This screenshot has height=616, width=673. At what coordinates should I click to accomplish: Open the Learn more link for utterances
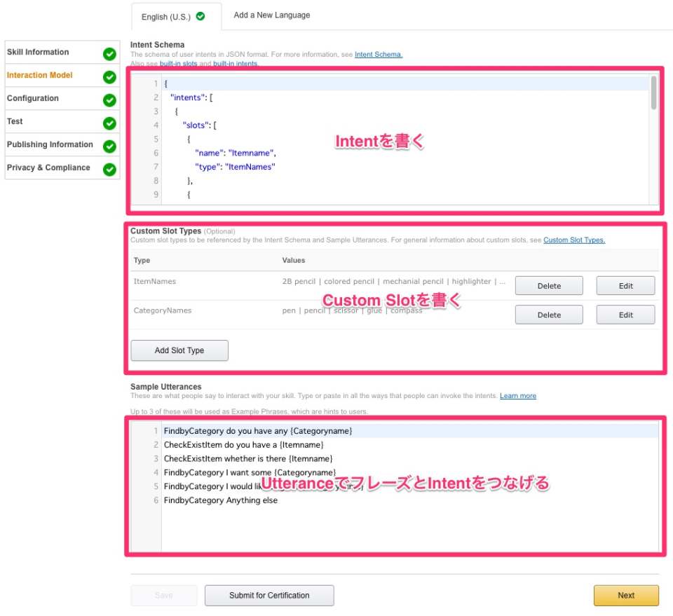[517, 396]
